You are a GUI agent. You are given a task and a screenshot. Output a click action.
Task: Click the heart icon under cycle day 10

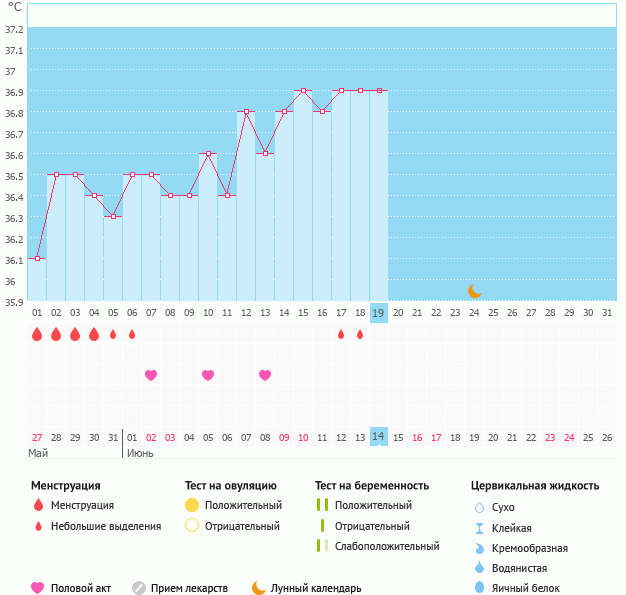pyautogui.click(x=208, y=375)
